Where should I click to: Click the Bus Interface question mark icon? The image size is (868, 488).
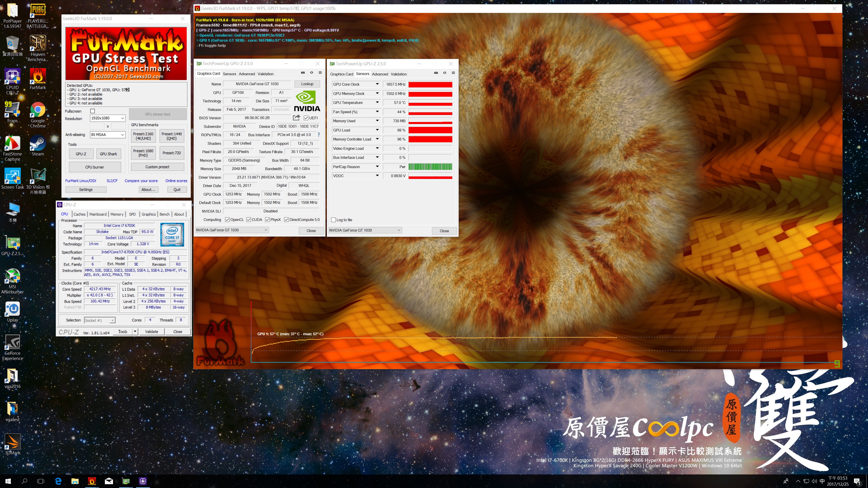coord(318,135)
